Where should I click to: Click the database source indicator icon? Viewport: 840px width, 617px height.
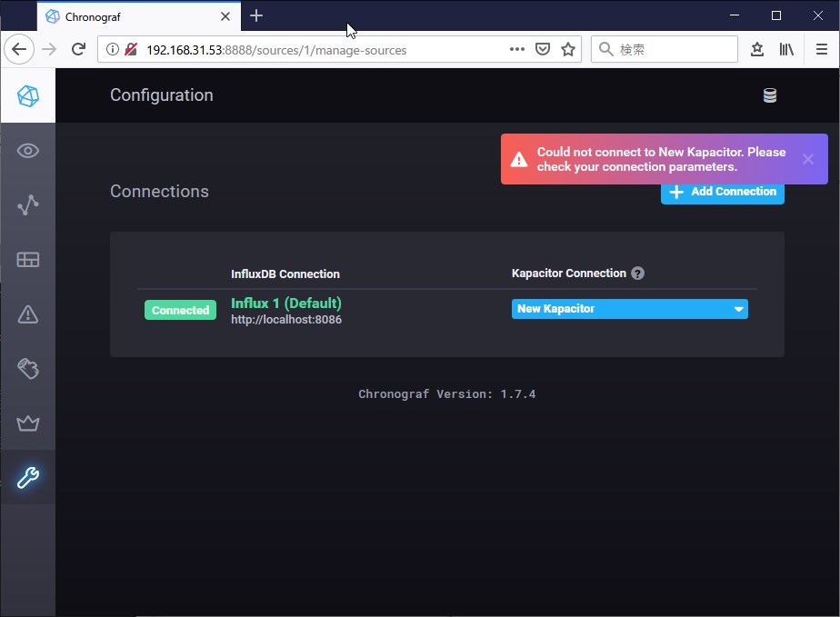pyautogui.click(x=770, y=95)
